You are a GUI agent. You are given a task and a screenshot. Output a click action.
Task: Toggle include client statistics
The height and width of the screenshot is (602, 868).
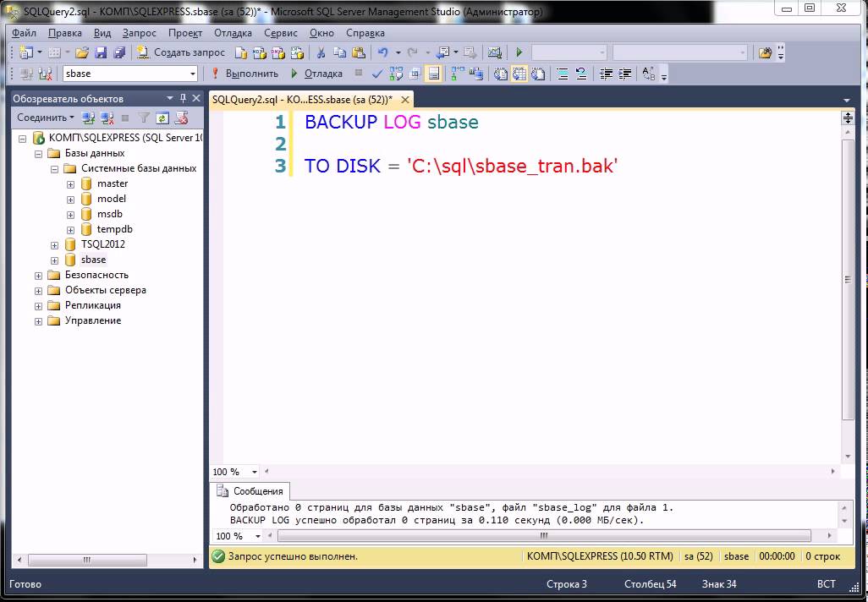[x=476, y=74]
